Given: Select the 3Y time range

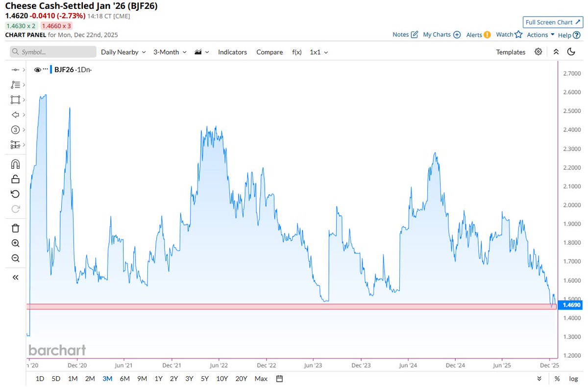Looking at the screenshot, I should pos(189,379).
